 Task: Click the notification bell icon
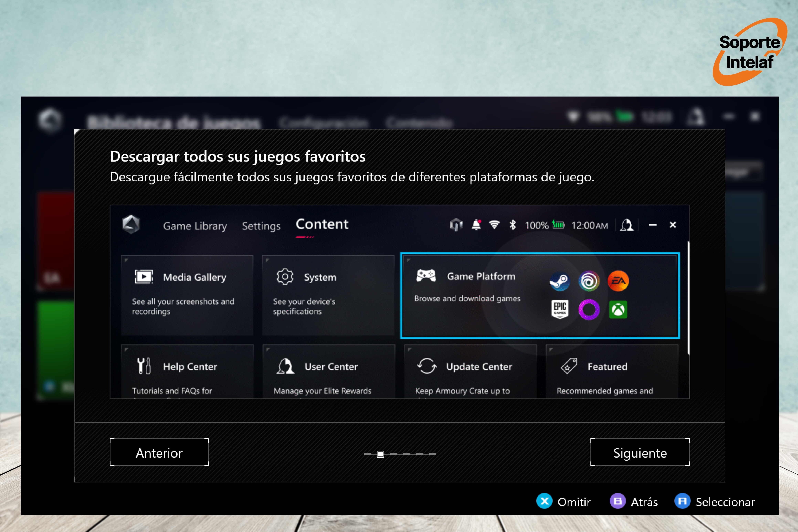(476, 225)
